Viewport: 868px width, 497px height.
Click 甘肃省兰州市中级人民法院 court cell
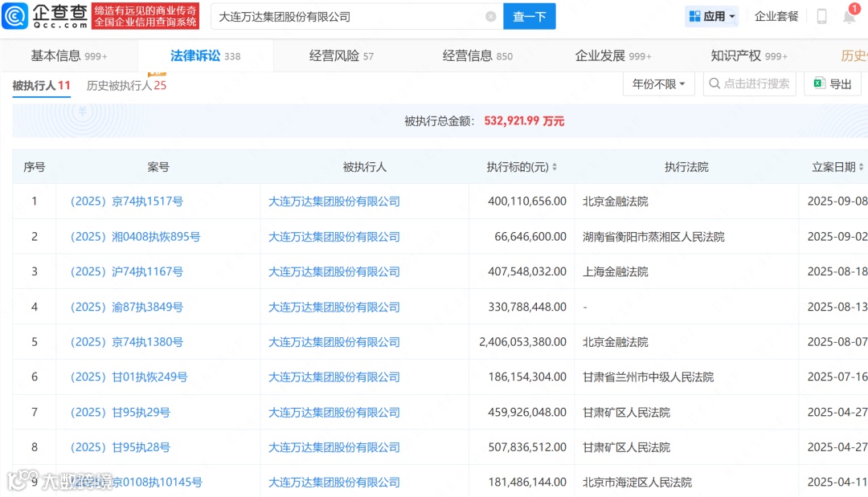(x=648, y=377)
